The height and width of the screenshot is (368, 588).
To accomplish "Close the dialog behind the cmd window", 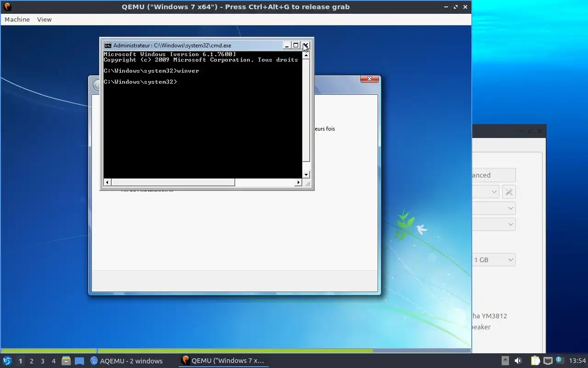I will click(x=369, y=79).
